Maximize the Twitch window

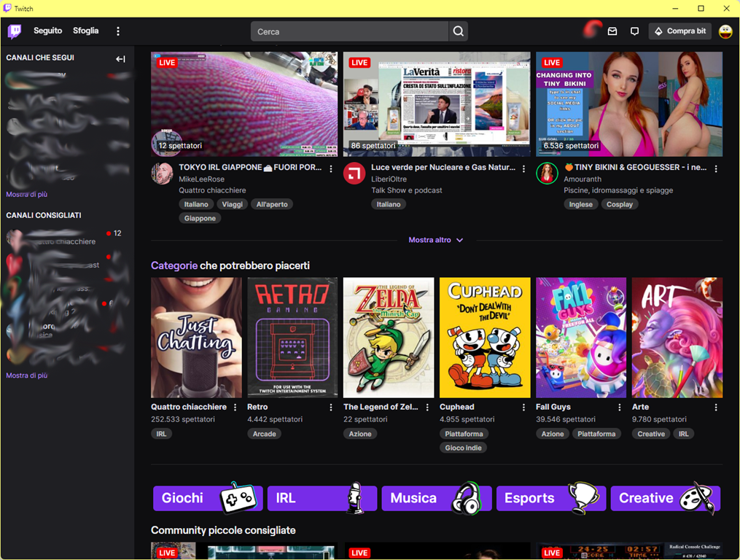701,9
